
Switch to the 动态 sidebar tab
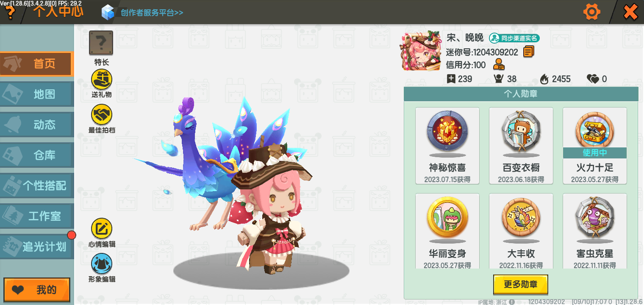point(37,125)
